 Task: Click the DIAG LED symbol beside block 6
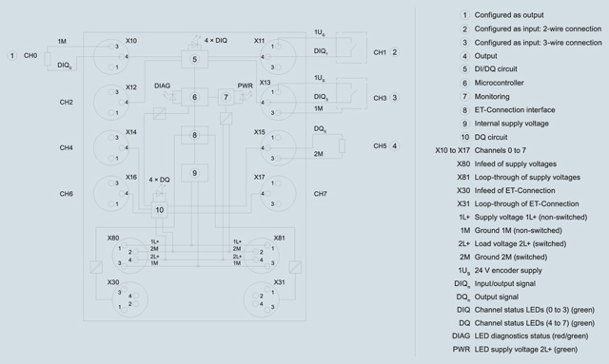[x=171, y=97]
